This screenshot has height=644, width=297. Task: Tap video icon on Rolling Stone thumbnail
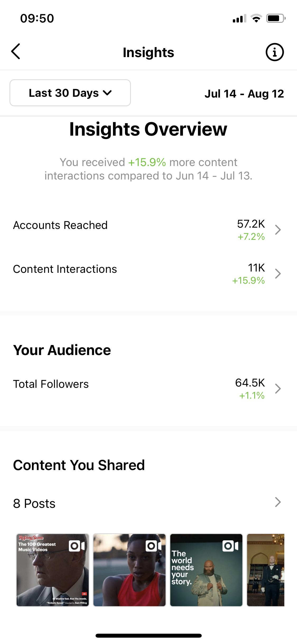point(77,546)
